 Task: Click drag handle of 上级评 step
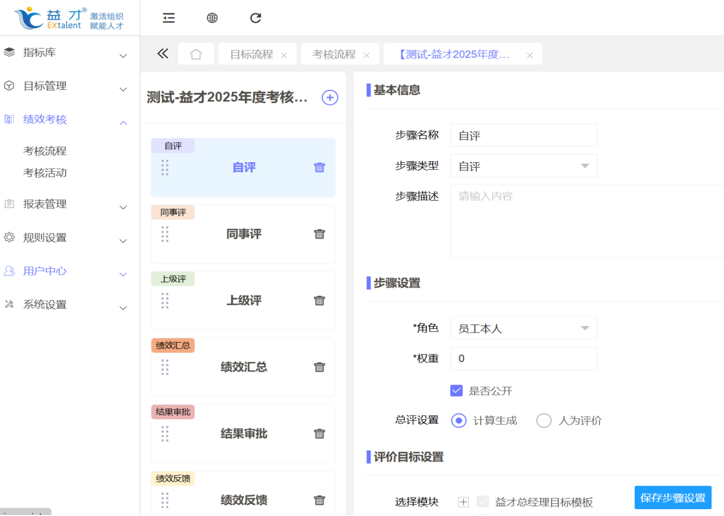click(165, 300)
